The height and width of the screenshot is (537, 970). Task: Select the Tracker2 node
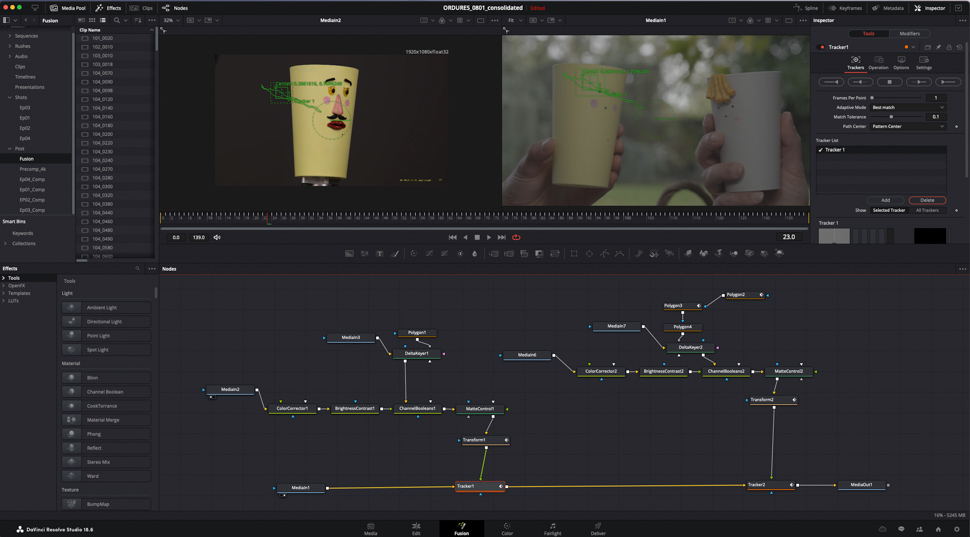tap(770, 485)
